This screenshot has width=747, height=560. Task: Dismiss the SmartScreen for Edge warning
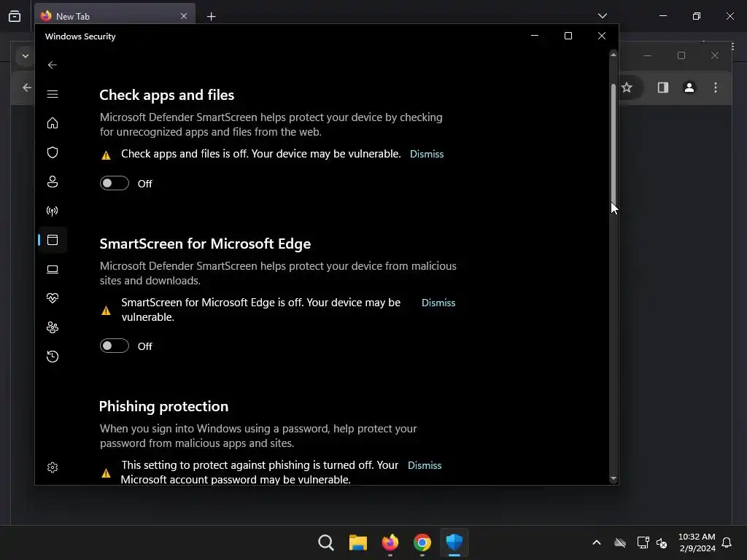[x=438, y=303]
